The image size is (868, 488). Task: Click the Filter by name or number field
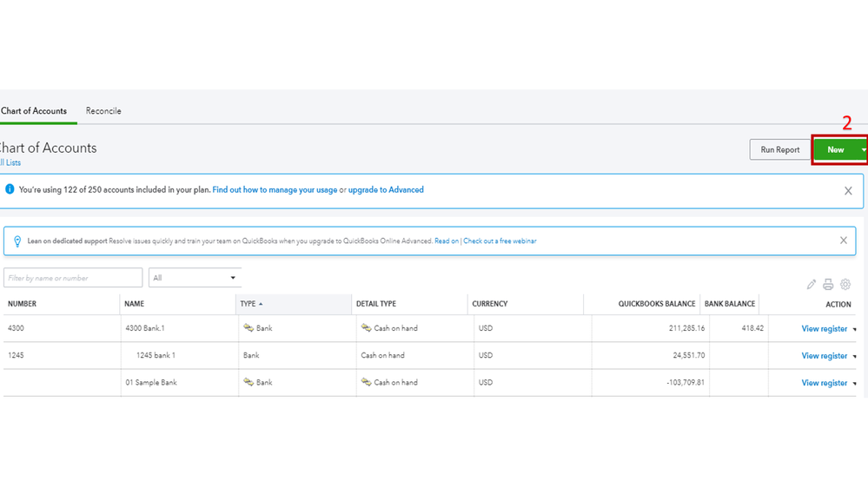pos(73,278)
